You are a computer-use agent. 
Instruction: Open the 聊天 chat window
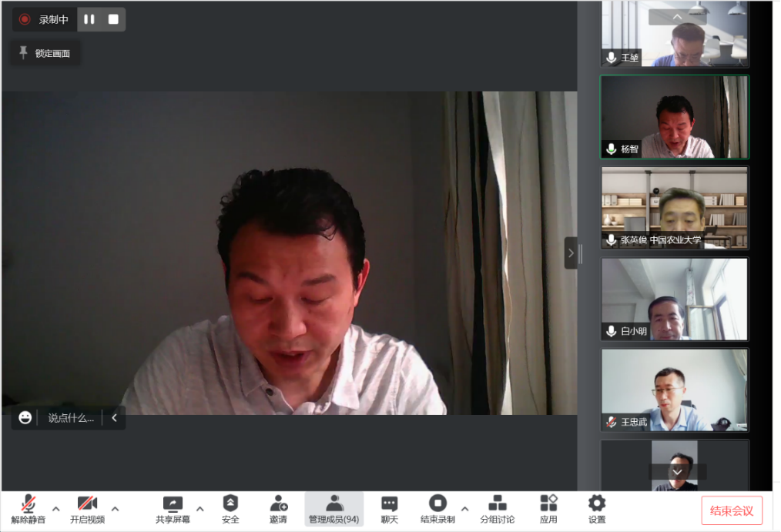coord(390,504)
